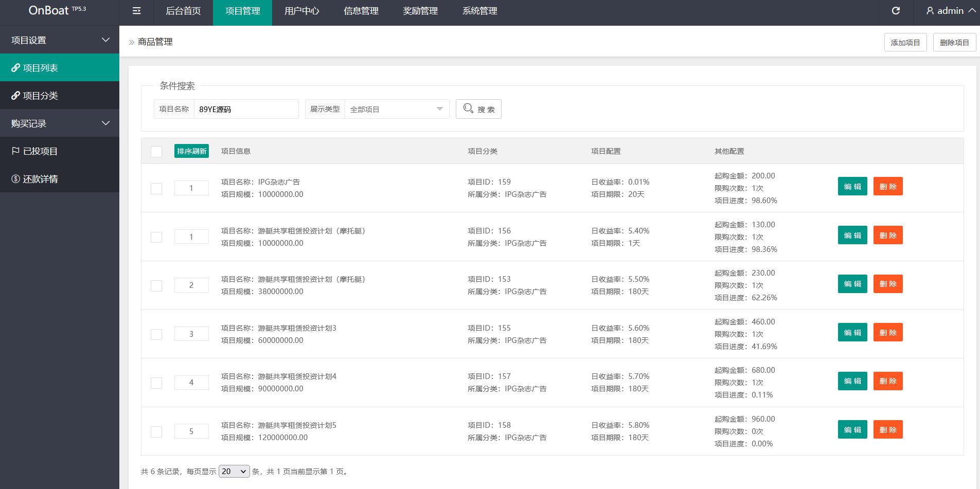The width and height of the screenshot is (980, 489).
Task: Click the refresh icon in top bar
Action: pyautogui.click(x=896, y=11)
